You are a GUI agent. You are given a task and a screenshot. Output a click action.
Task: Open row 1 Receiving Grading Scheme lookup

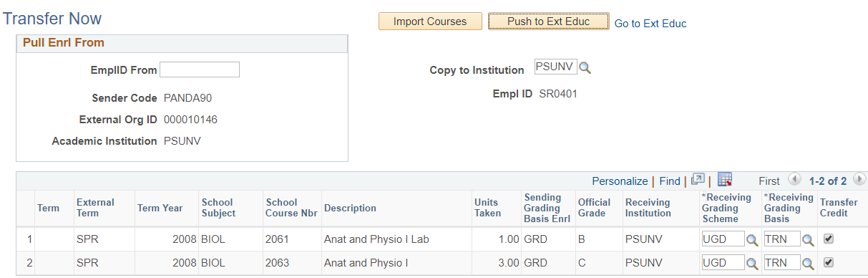pyautogui.click(x=752, y=240)
